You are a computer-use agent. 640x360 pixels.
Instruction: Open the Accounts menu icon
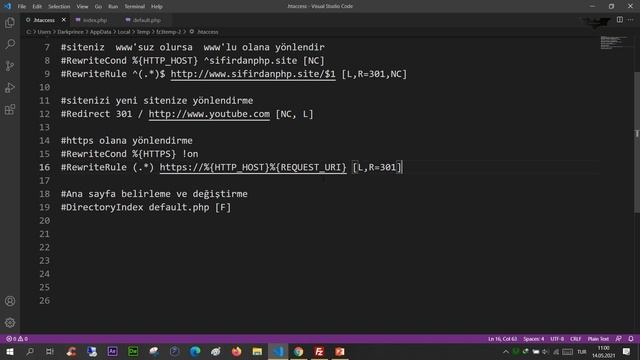pos(10,301)
